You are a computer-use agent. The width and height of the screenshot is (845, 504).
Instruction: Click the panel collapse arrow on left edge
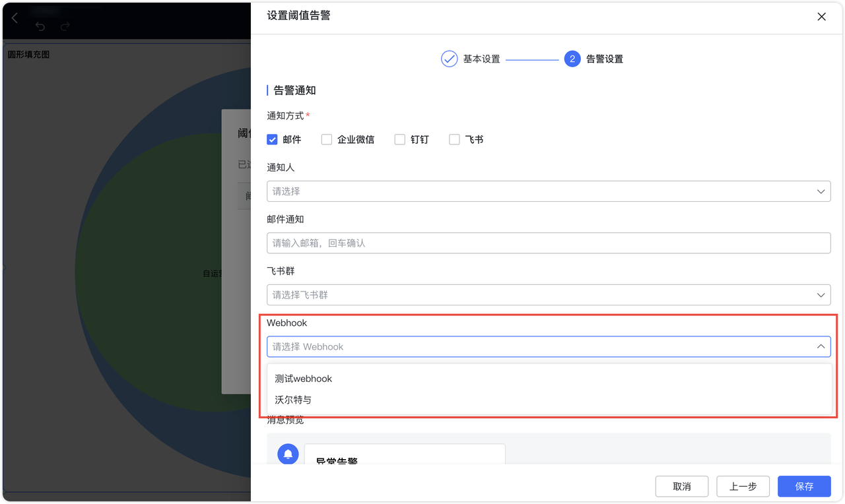coord(3,267)
